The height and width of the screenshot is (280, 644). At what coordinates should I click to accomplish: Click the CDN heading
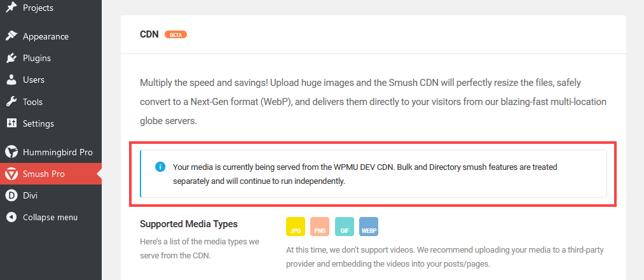[149, 34]
